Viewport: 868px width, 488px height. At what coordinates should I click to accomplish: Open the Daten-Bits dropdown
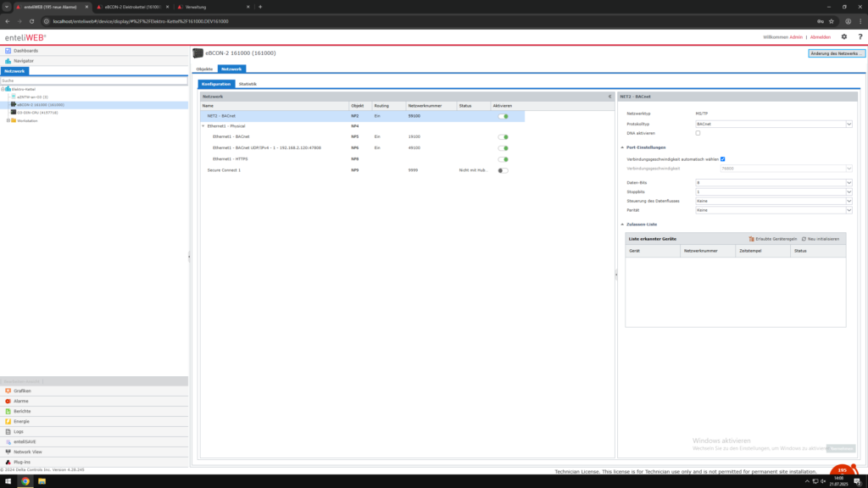[x=849, y=183]
